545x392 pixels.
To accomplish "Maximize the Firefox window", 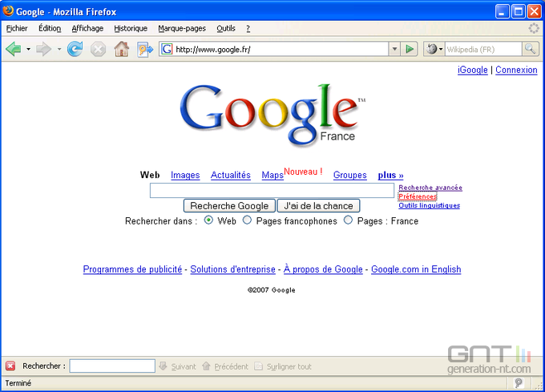I will coord(519,11).
